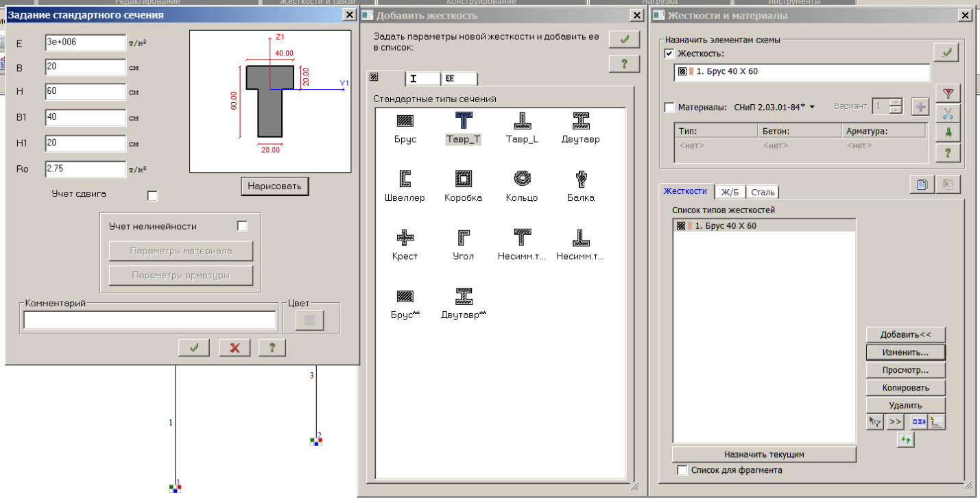Switch to the Сталь tab

pos(762,192)
